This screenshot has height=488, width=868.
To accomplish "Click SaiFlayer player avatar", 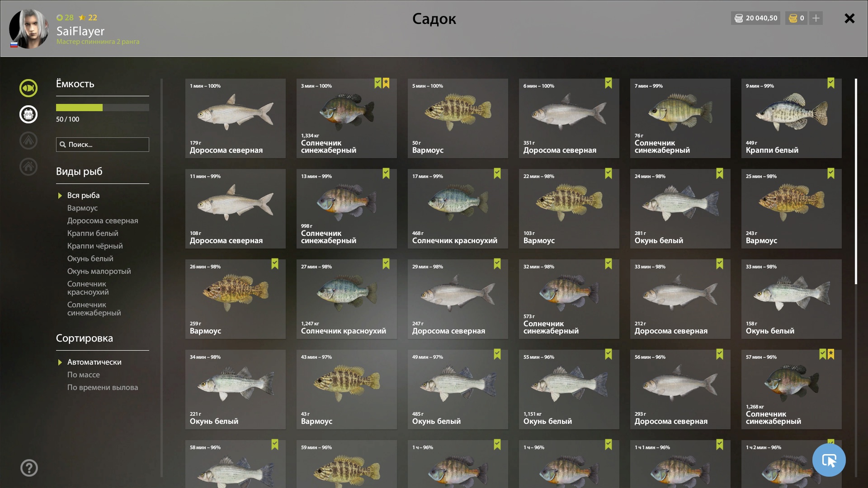I will point(29,29).
